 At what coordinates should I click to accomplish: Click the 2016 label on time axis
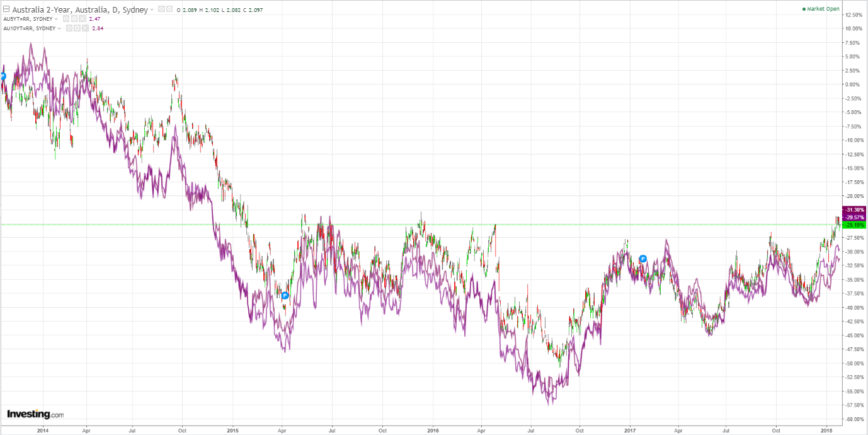tap(433, 431)
